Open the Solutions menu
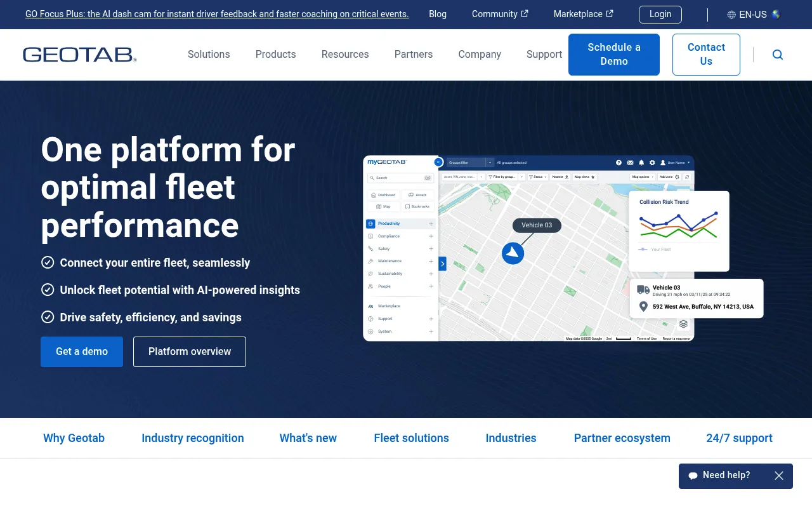 pos(209,55)
